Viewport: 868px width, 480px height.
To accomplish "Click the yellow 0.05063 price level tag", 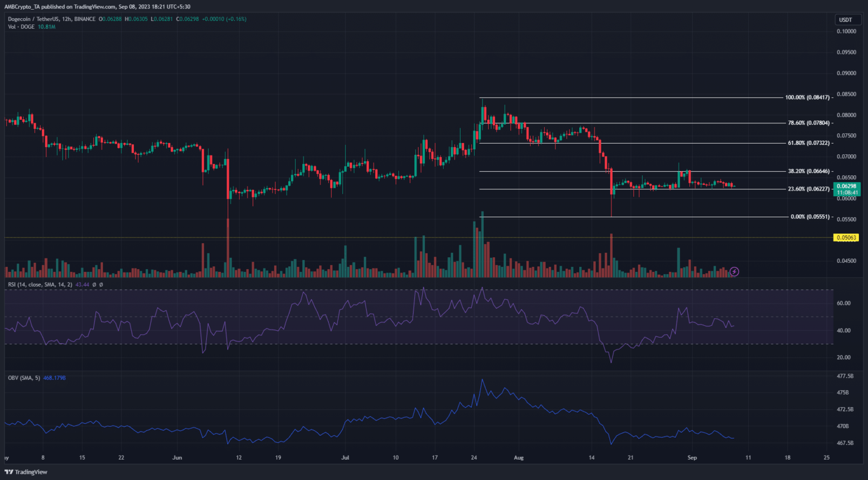I will click(x=846, y=237).
